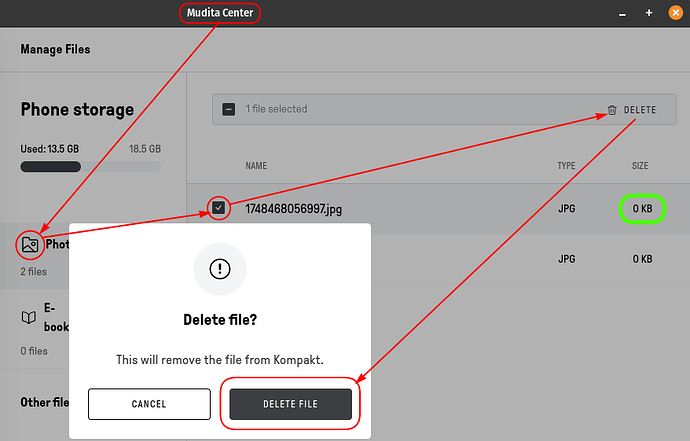Open the Photos category icon in sidebar

pyautogui.click(x=30, y=244)
